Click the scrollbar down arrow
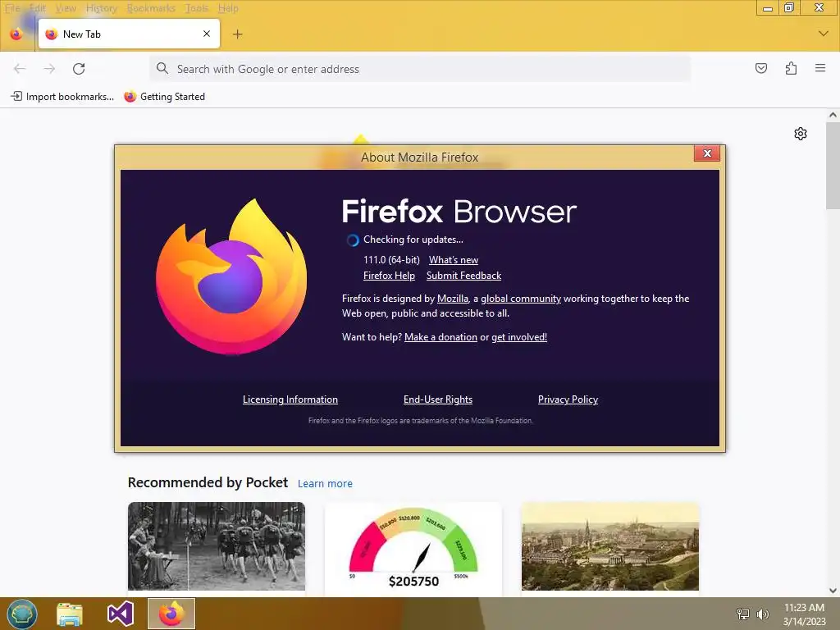Screen dimensions: 840x630 (x=833, y=591)
